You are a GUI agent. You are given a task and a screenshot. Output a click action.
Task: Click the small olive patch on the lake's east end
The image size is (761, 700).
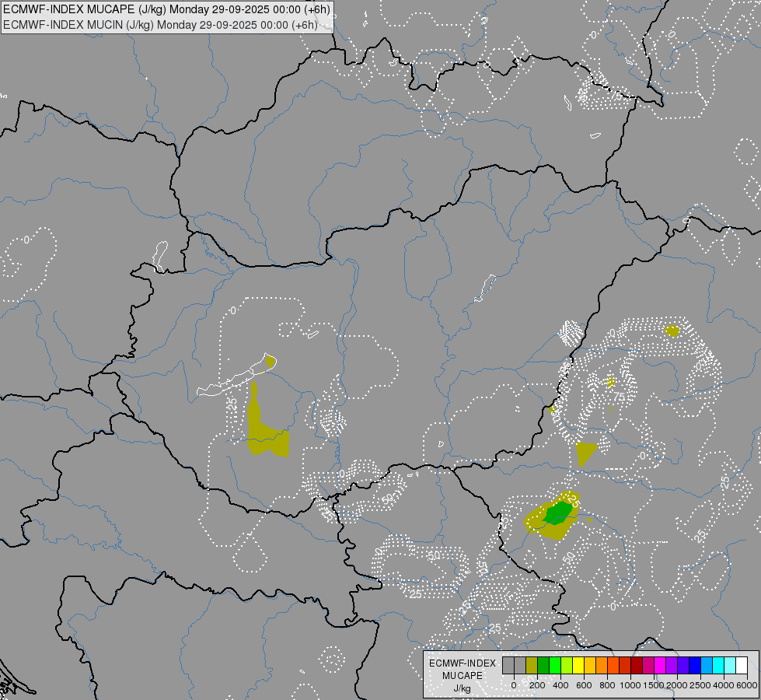271,362
